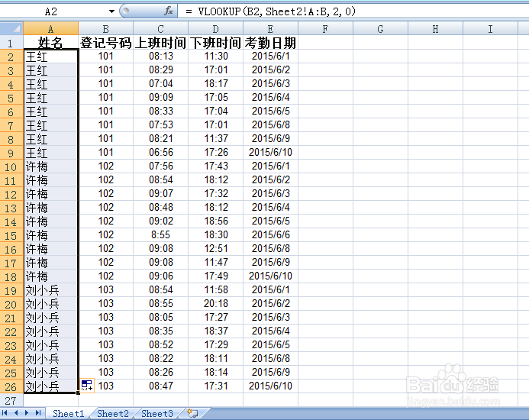Select column I header

pyautogui.click(x=490, y=28)
